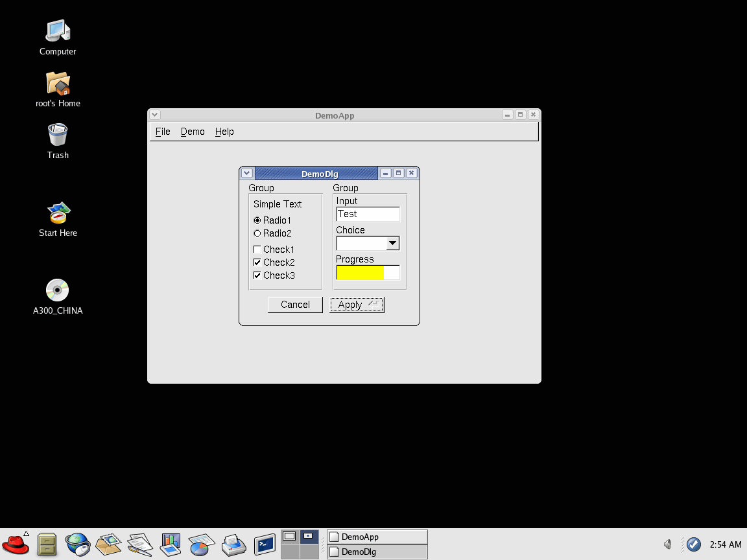Click the Computer desktop icon
Image resolution: width=747 pixels, height=560 pixels.
point(58,31)
